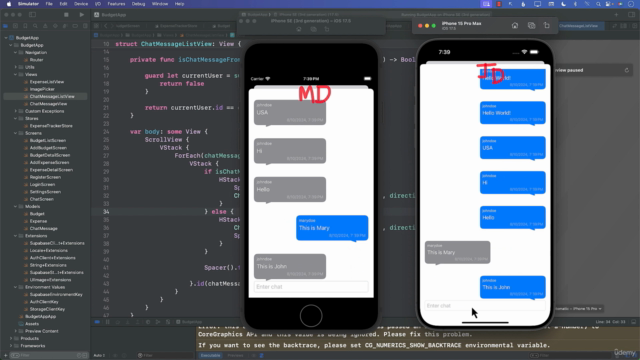Open the Help menu
640x360 pixels.
[180, 4]
